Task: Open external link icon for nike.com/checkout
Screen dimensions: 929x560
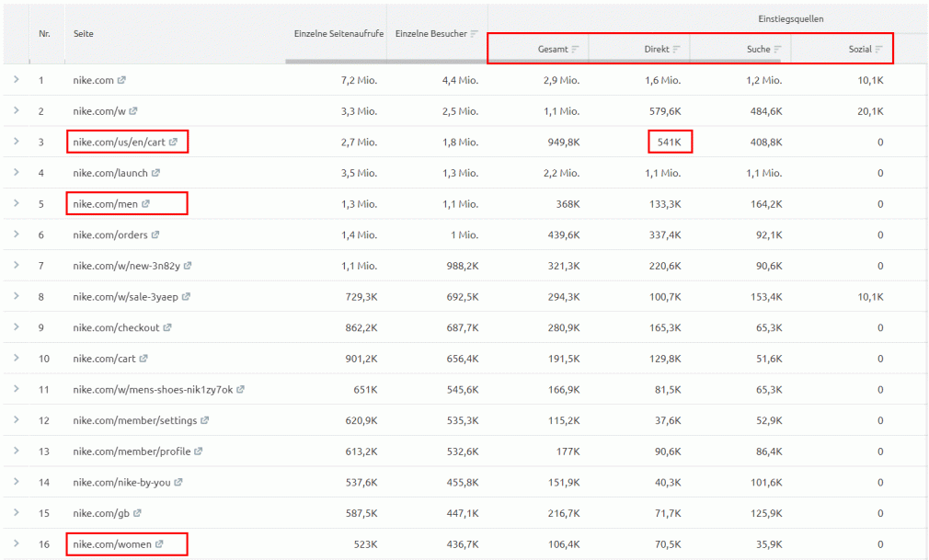Action: (x=167, y=327)
